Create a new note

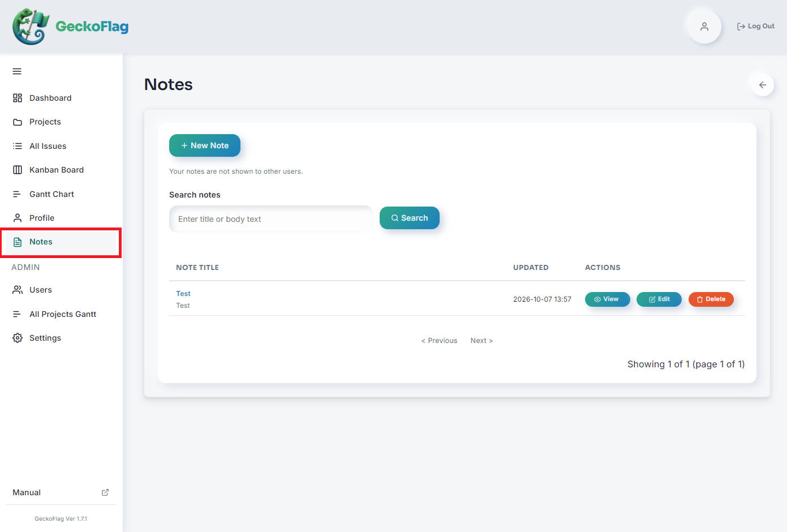pyautogui.click(x=205, y=145)
